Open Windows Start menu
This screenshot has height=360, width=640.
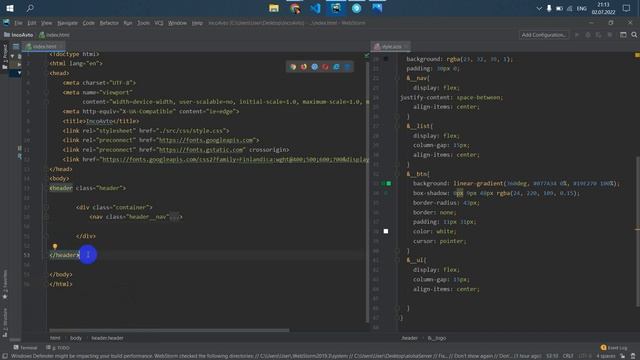10,8
